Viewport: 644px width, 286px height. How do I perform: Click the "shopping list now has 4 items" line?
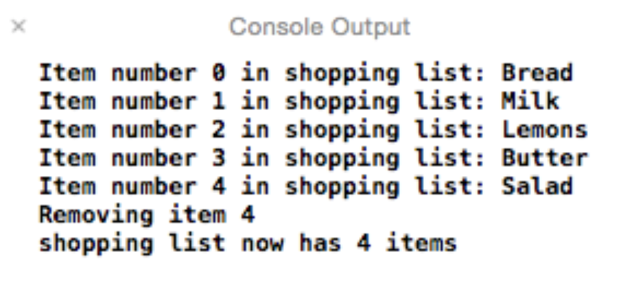pos(248,243)
